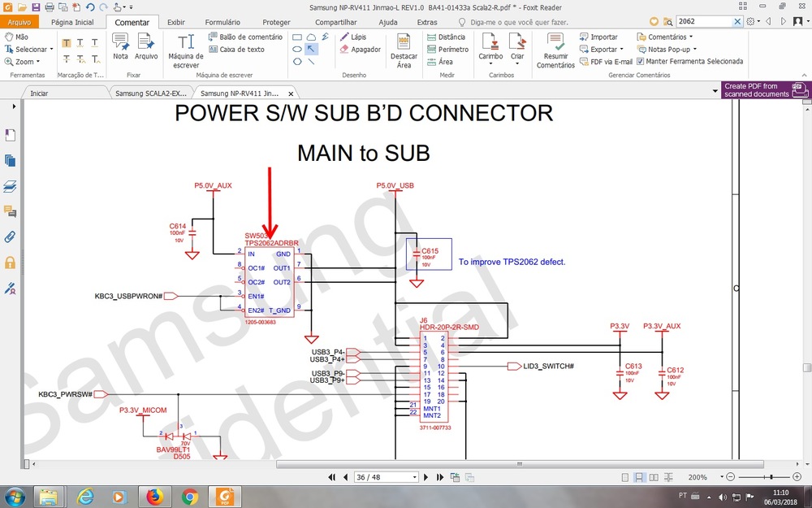Select the Mão hand tool
This screenshot has height=508, width=812.
(16, 37)
